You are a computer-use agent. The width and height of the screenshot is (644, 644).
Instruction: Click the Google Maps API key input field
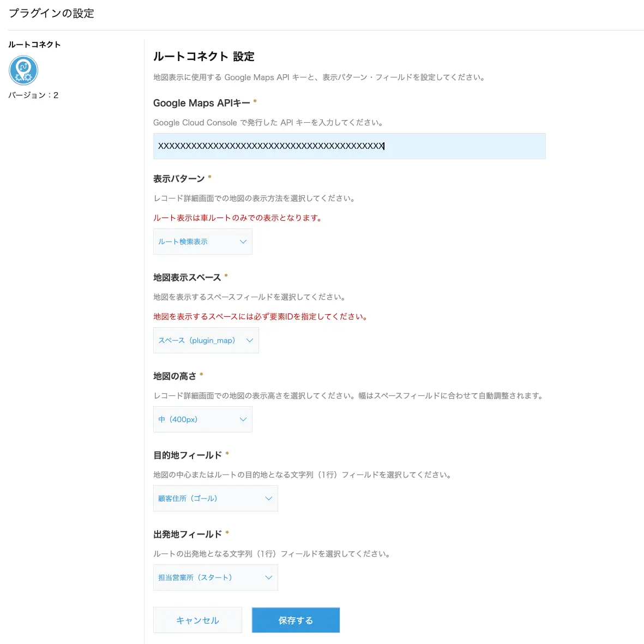pos(349,146)
